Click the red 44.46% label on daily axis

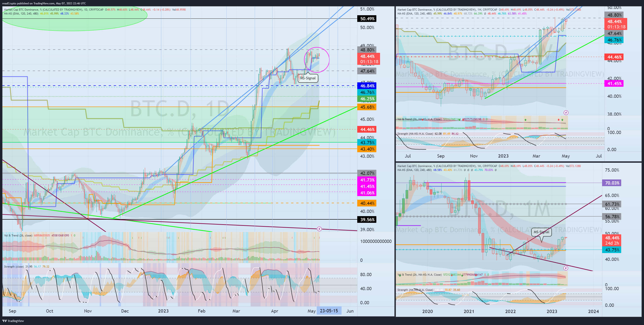[367, 129]
